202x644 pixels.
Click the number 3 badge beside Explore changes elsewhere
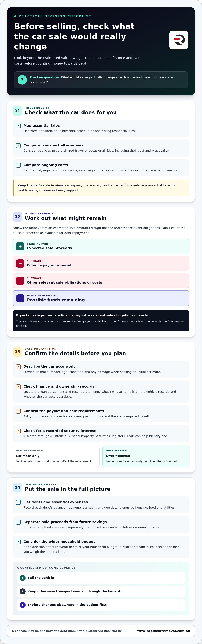[22, 605]
